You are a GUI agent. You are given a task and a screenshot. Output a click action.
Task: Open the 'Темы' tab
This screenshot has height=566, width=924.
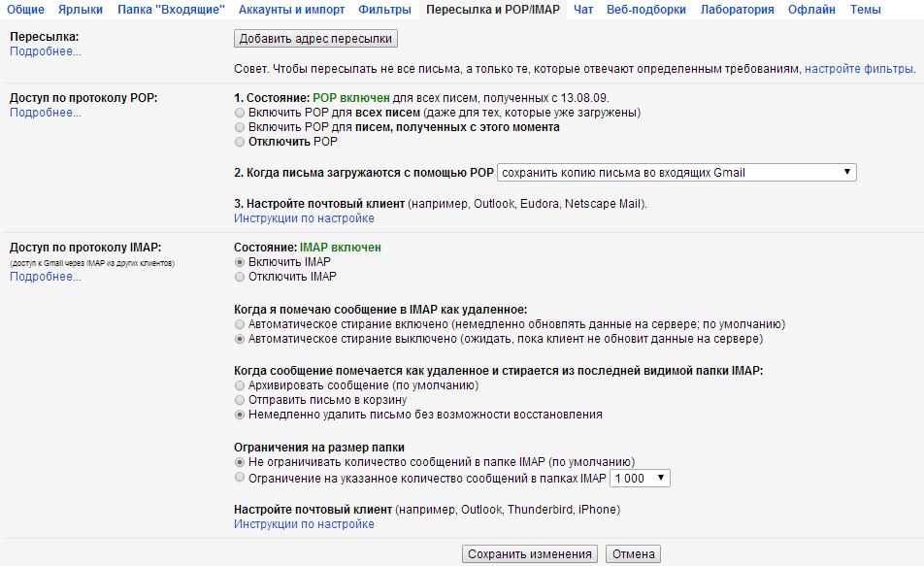865,10
